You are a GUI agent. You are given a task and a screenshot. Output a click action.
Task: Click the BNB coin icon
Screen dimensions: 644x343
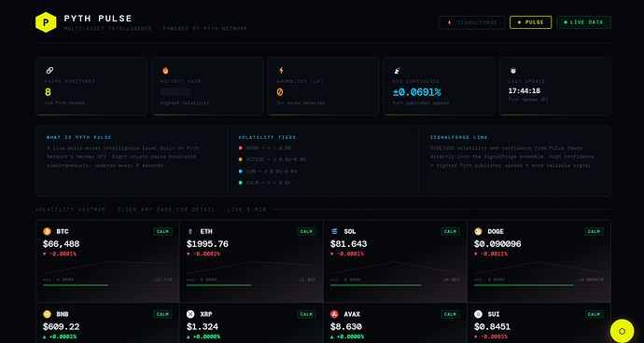click(47, 314)
